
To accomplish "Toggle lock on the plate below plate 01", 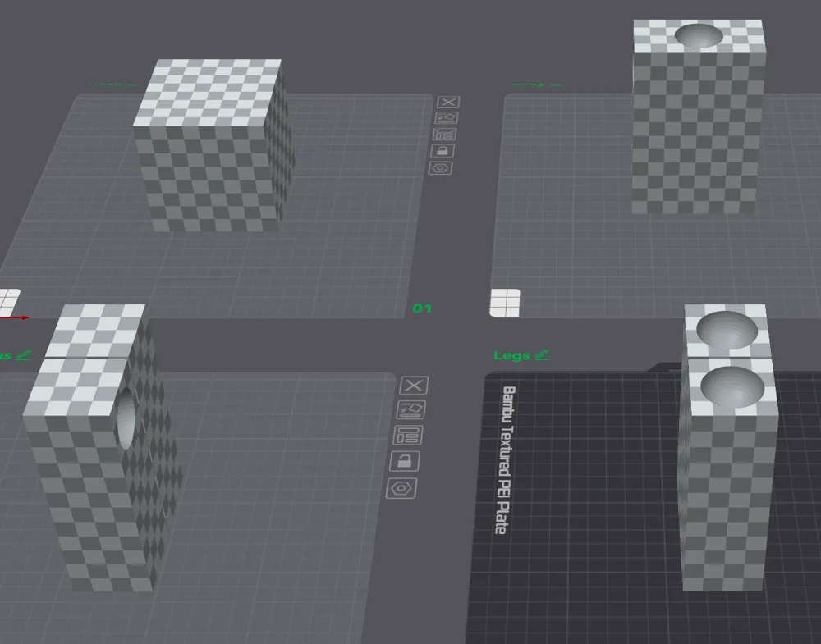I will click(405, 461).
